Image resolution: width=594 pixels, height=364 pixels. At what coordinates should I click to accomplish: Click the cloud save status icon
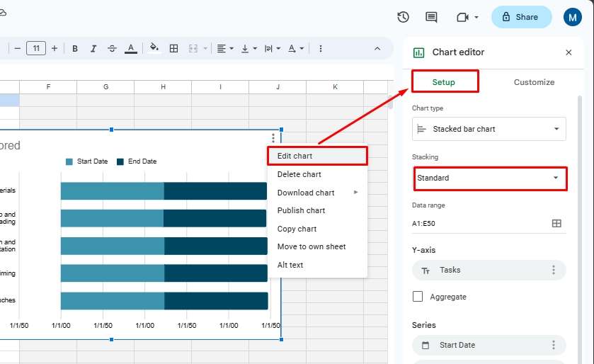pyautogui.click(x=3, y=13)
